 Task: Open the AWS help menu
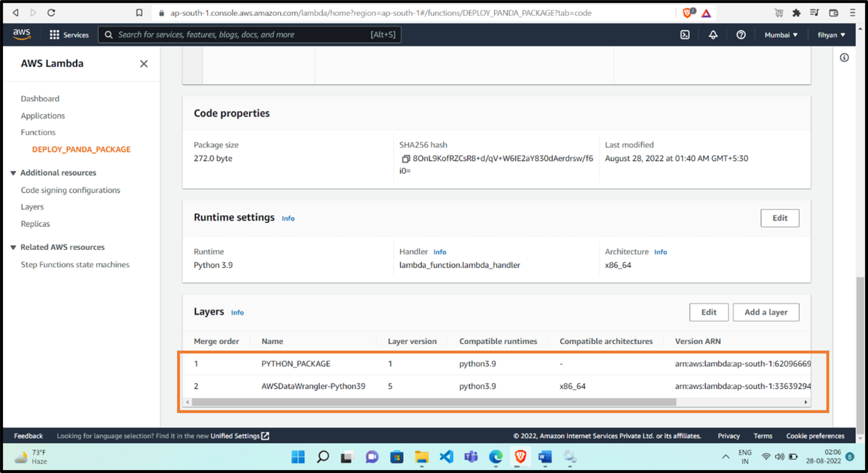740,35
